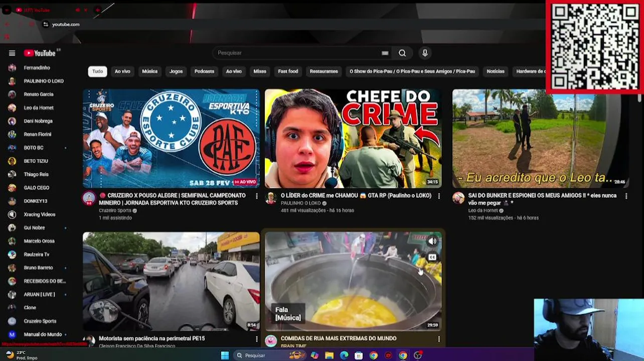Play the rainy traffic Motorista thumbnail
The width and height of the screenshot is (644, 361).
tap(171, 281)
